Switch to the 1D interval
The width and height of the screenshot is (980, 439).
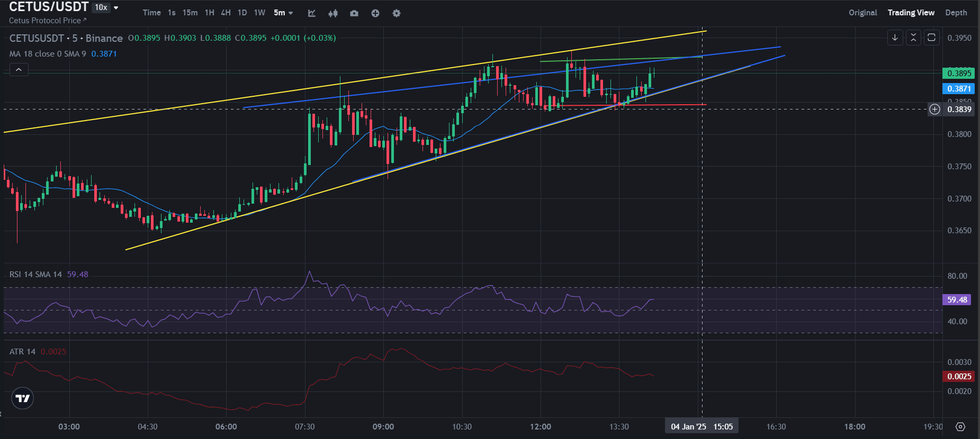(x=242, y=13)
